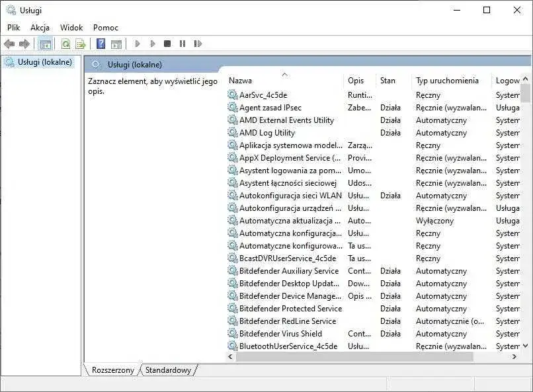Image resolution: width=533 pixels, height=392 pixels.
Task: Select the Automatyczna aktualizacja row
Action: (x=373, y=220)
